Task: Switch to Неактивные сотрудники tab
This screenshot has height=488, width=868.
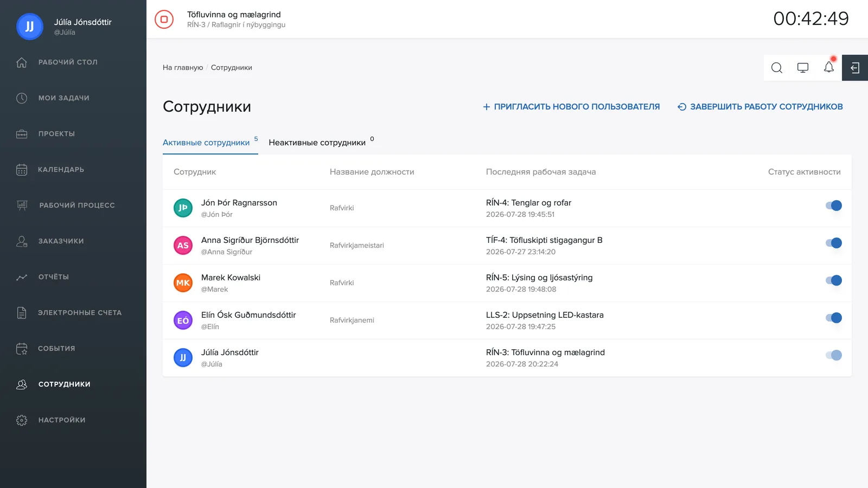Action: (321, 142)
